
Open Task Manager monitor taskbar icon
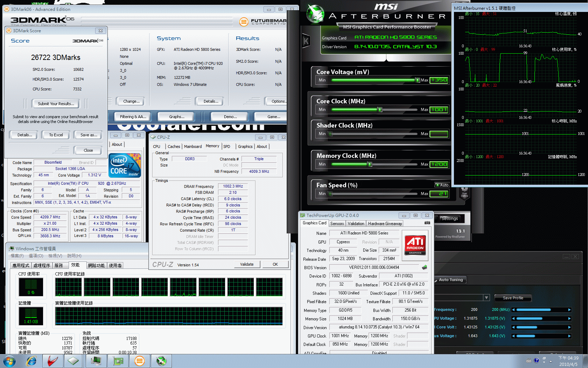coord(96,361)
